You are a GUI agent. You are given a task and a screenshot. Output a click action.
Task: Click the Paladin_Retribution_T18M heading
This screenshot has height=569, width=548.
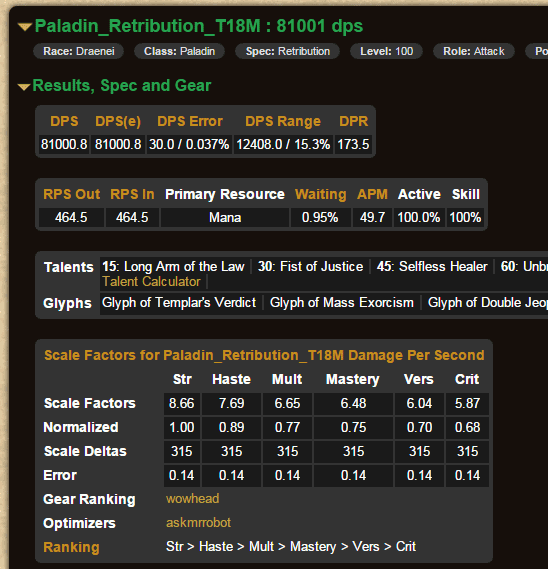(199, 26)
